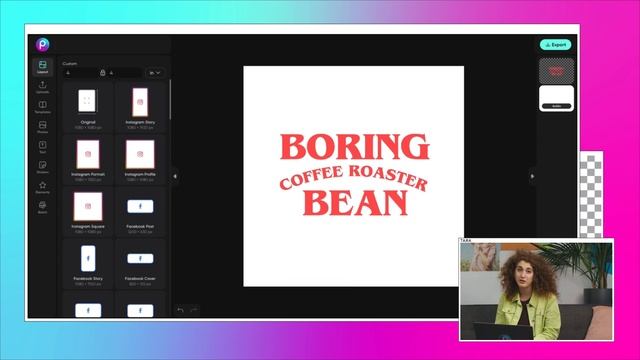Select the Instagram Square size preset
This screenshot has width=640, height=360.
pyautogui.click(x=88, y=211)
